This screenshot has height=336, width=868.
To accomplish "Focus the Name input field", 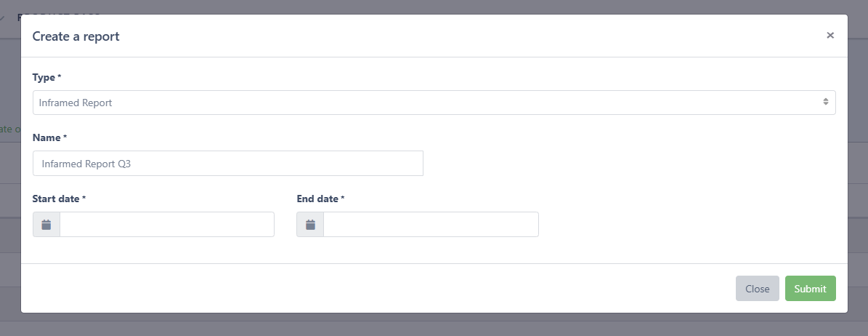I will (x=228, y=164).
